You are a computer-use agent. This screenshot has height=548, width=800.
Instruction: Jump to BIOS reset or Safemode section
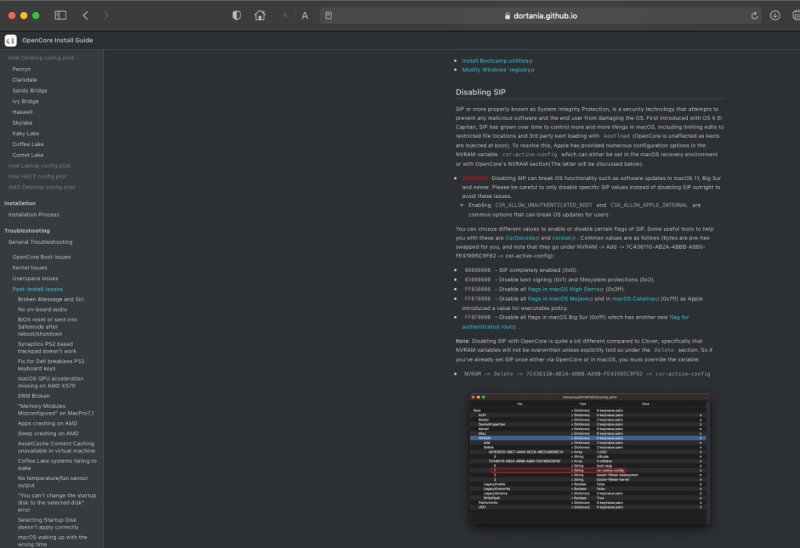click(47, 327)
